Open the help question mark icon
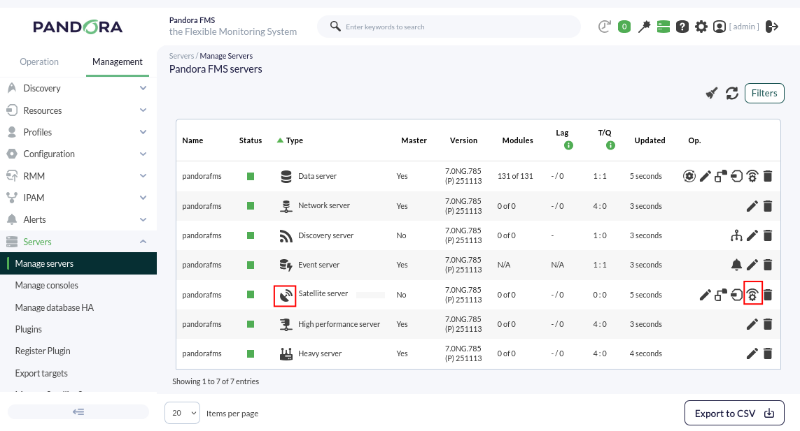This screenshot has width=800, height=431. pos(682,27)
